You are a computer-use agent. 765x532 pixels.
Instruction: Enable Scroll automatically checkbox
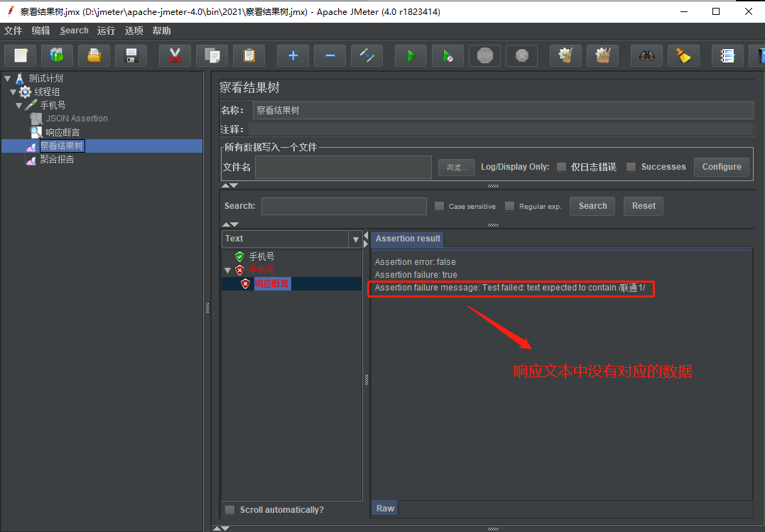coord(229,509)
